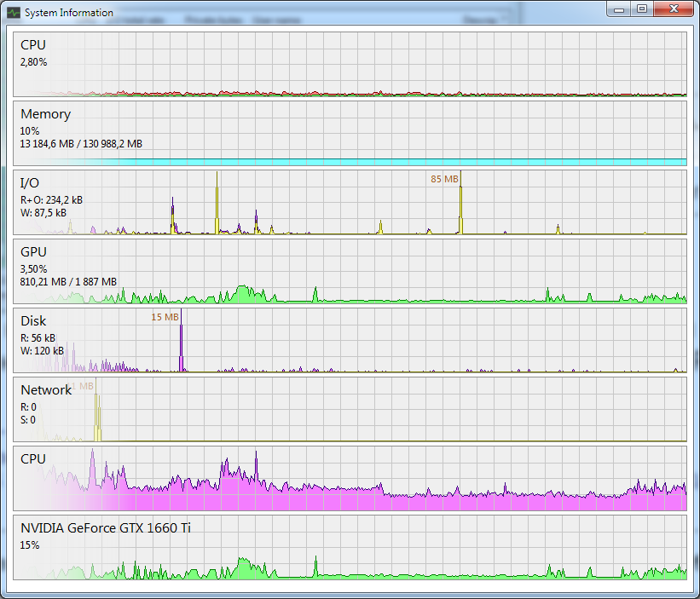
Task: Click the 810,21 MB GPU memory text
Action: coord(68,282)
